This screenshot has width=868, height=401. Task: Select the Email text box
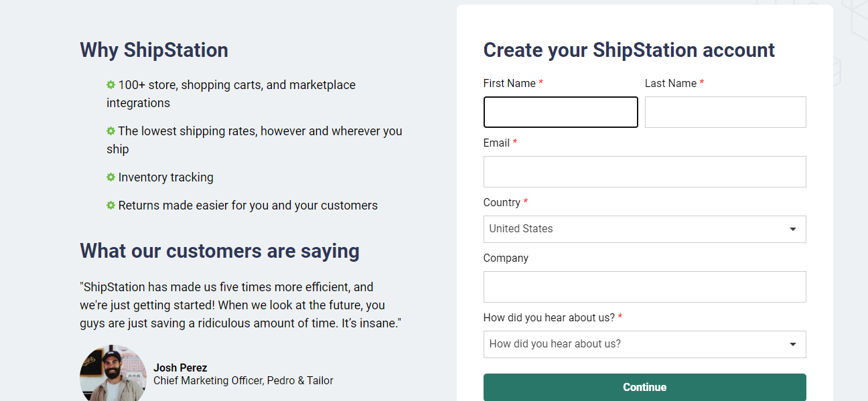point(644,172)
